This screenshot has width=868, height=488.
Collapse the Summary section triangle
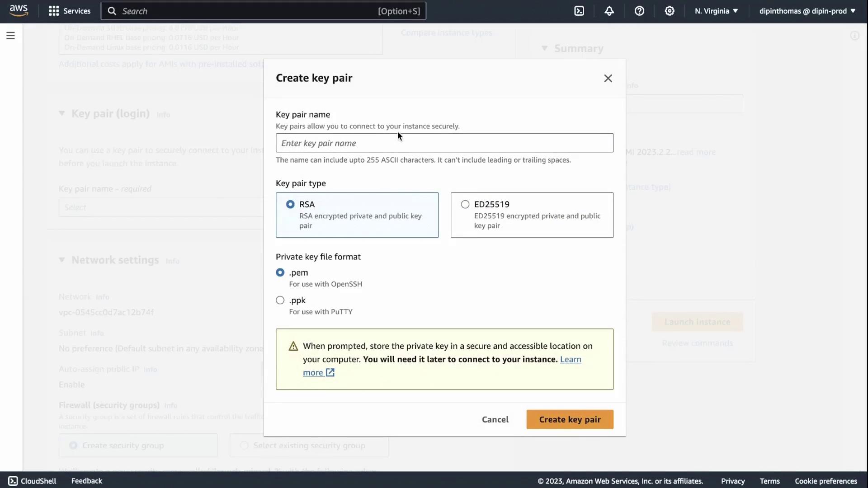(544, 48)
